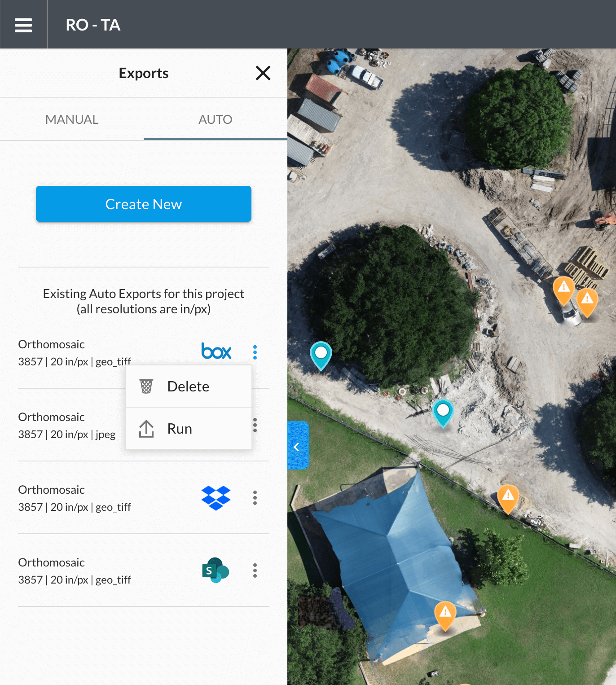Viewport: 616px width, 685px height.
Task: Open options for the jpeg export
Action: coord(255,425)
